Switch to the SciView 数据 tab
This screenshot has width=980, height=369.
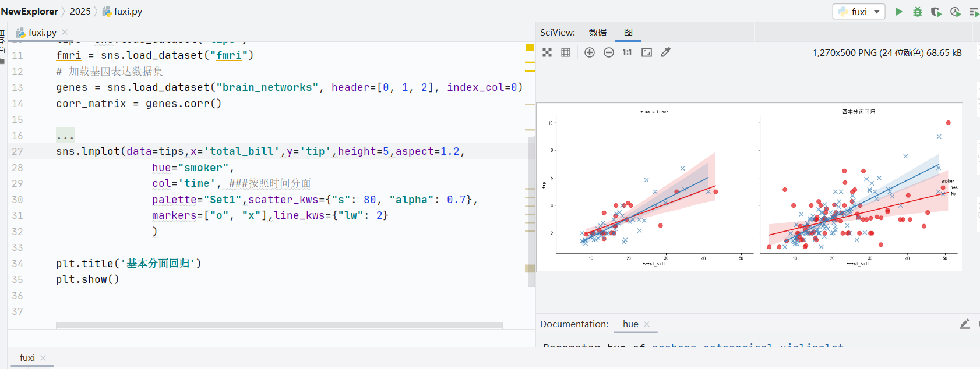598,32
